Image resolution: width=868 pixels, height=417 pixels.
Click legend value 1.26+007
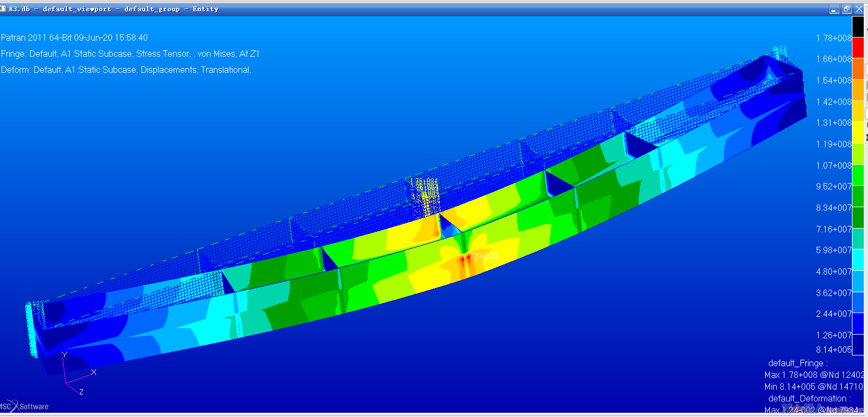click(834, 335)
